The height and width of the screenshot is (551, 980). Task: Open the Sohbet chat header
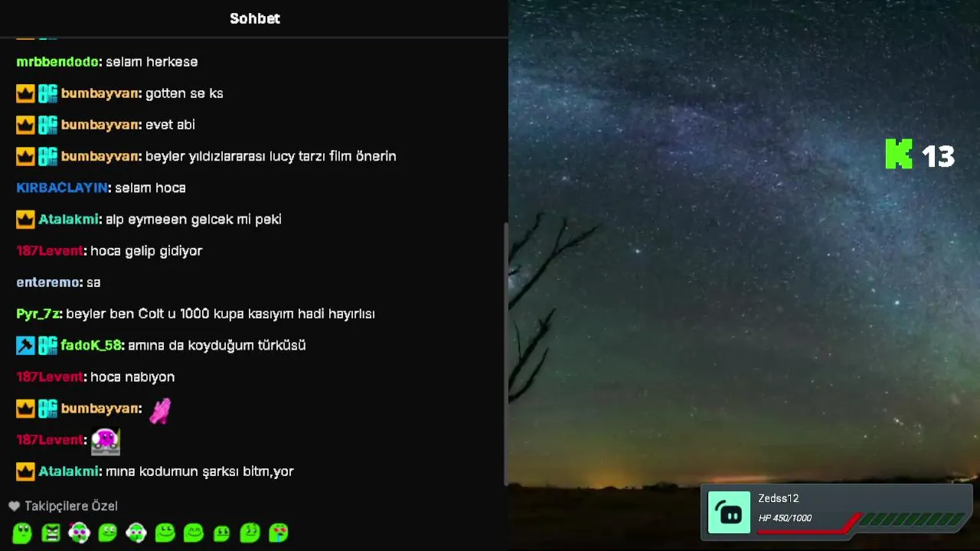click(x=255, y=18)
